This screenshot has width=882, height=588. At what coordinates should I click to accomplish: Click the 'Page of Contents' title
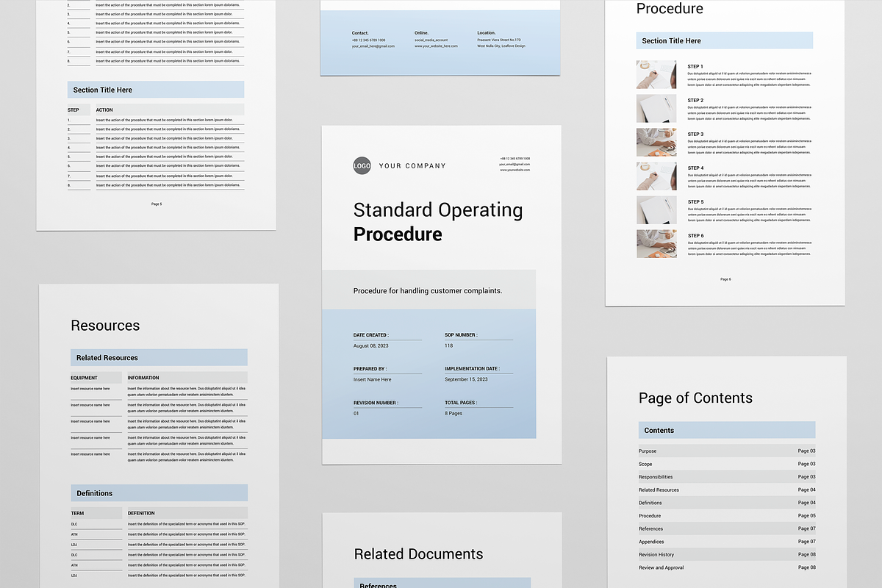(695, 398)
